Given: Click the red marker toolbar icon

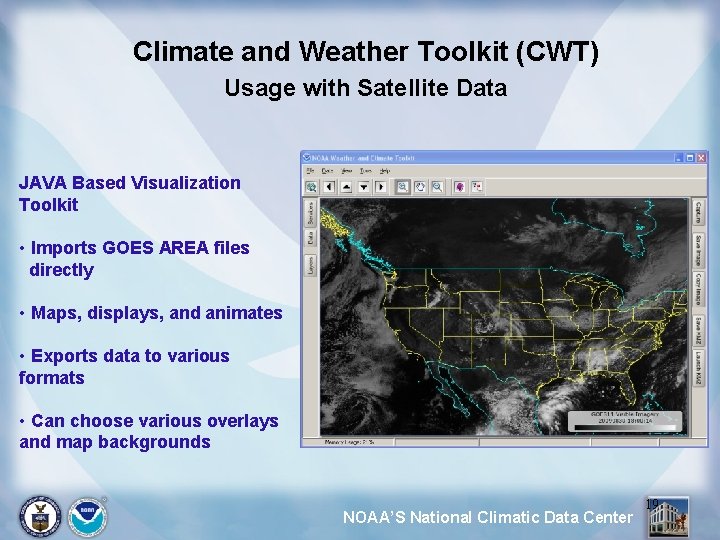Looking at the screenshot, I should click(x=477, y=187).
